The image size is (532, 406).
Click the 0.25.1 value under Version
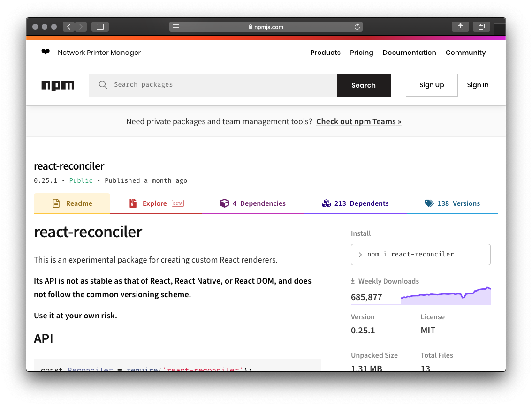pos(363,331)
